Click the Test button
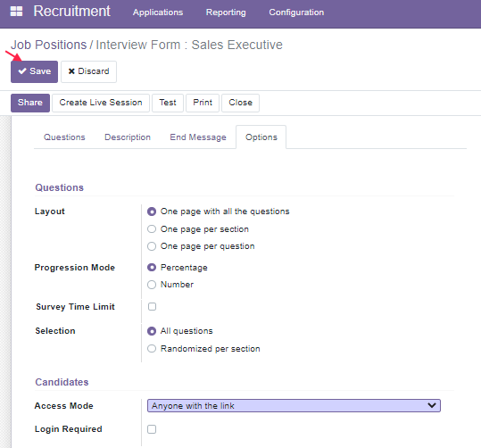Screen dimensions: 481x448 (x=168, y=103)
